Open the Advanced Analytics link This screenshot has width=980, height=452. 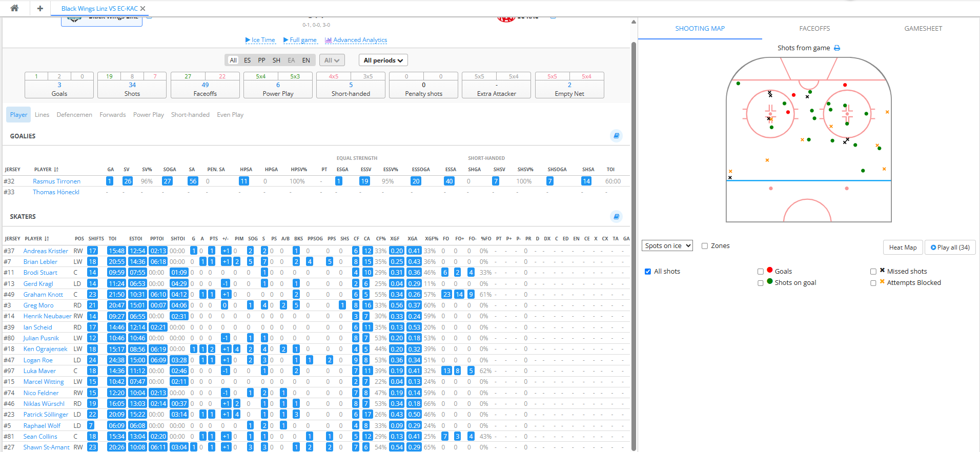point(356,40)
